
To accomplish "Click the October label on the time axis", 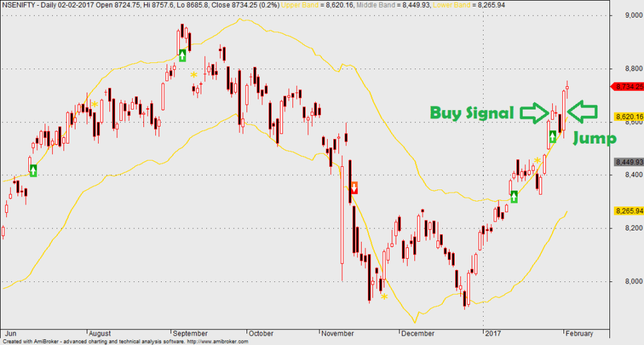I will (261, 334).
